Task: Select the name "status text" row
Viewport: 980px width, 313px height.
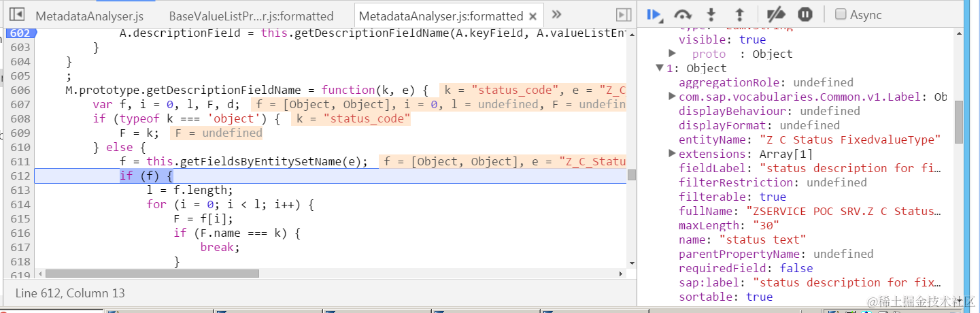Action: (x=742, y=240)
